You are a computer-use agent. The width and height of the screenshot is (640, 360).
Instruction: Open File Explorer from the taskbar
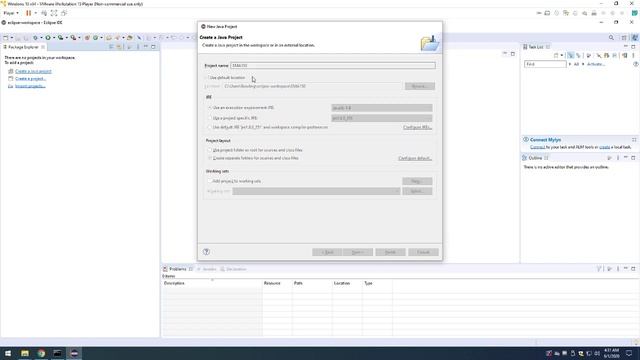pyautogui.click(x=25, y=353)
